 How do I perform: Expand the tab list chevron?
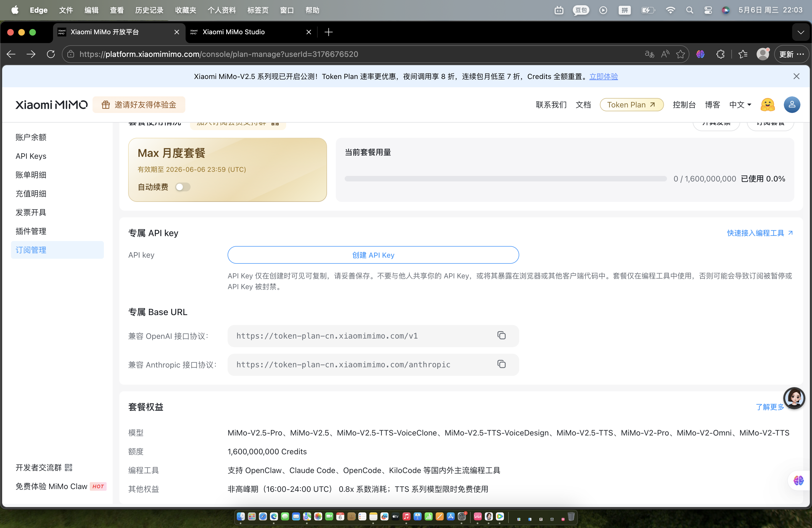[x=801, y=32]
